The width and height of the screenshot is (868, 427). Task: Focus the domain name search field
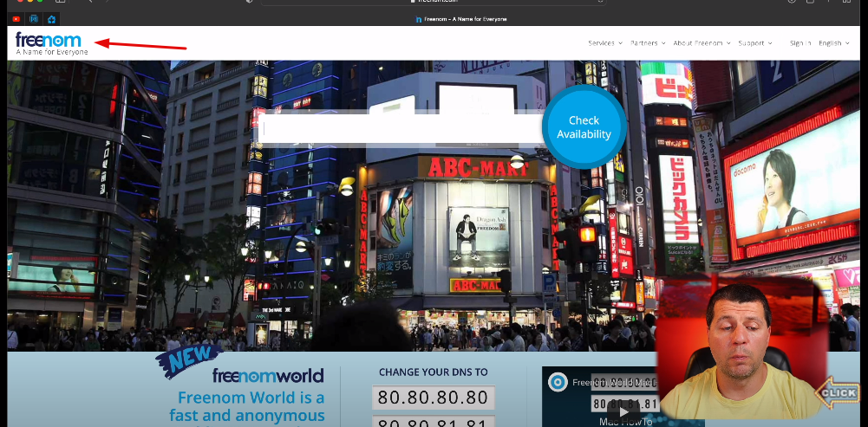click(x=401, y=129)
